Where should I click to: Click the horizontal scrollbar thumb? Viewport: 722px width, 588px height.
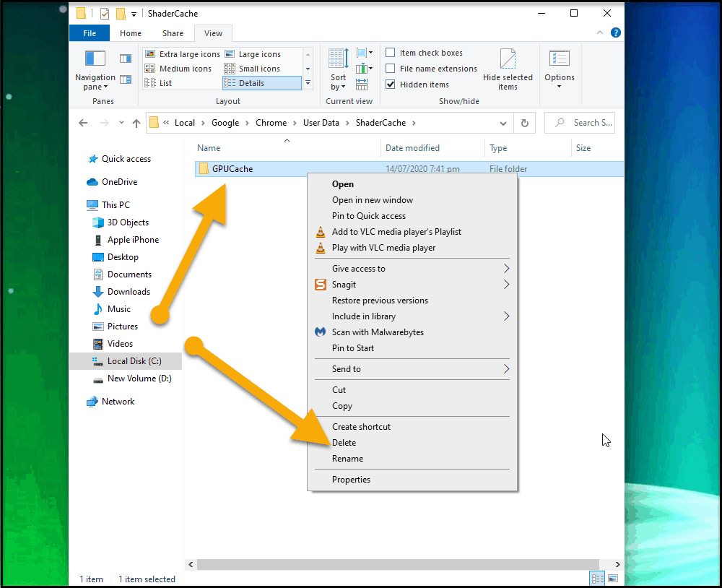point(398,564)
